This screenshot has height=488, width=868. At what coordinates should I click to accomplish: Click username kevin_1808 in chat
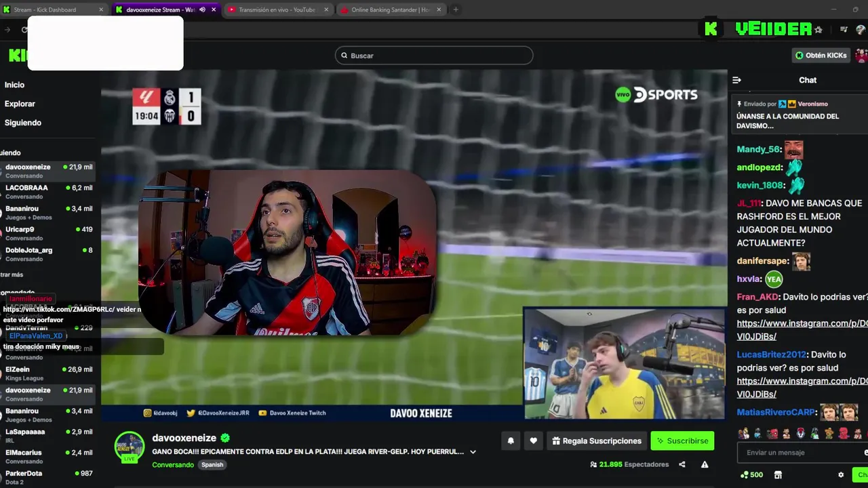point(760,185)
